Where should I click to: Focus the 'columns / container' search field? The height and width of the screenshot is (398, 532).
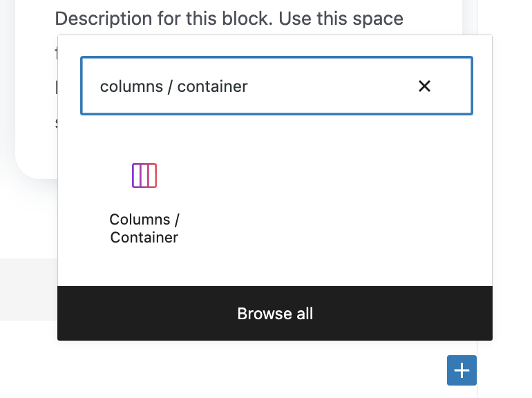tap(276, 86)
